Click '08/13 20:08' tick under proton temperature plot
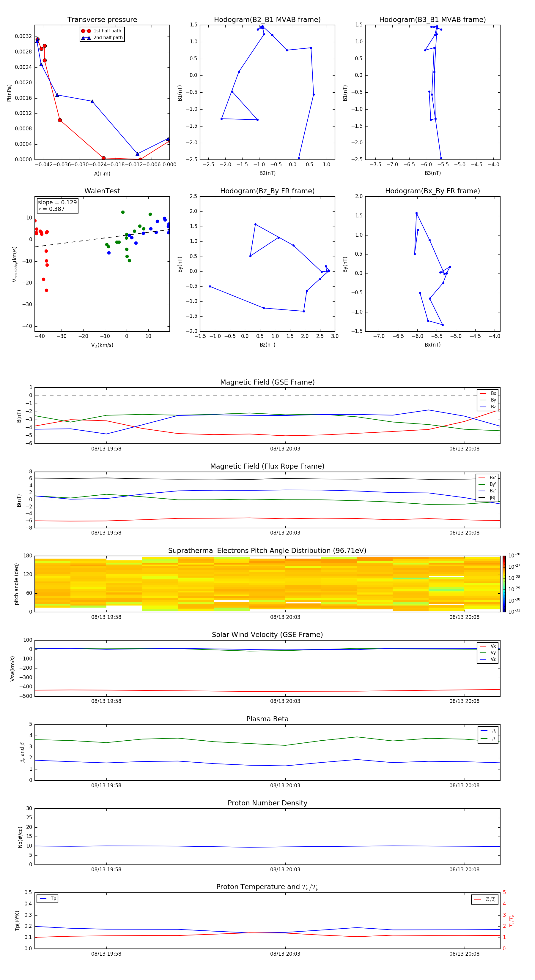535x980 pixels. [464, 954]
